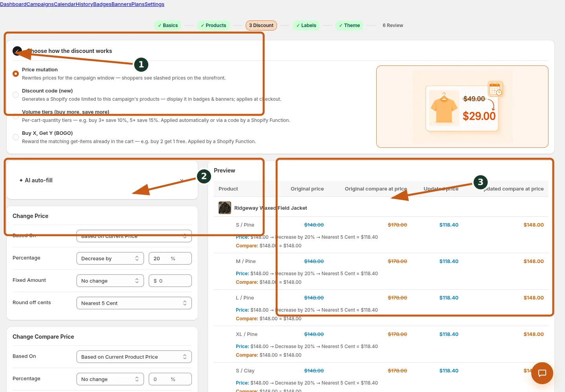
Task: Click the 'S / Clay' variant label
Action: click(x=245, y=371)
